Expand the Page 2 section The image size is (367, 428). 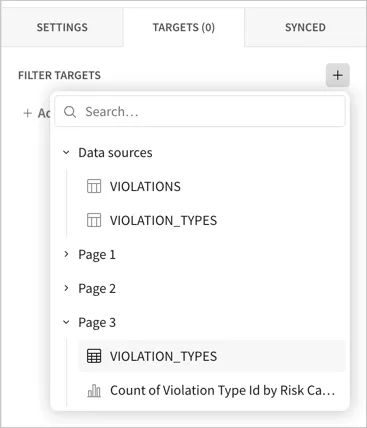point(66,288)
